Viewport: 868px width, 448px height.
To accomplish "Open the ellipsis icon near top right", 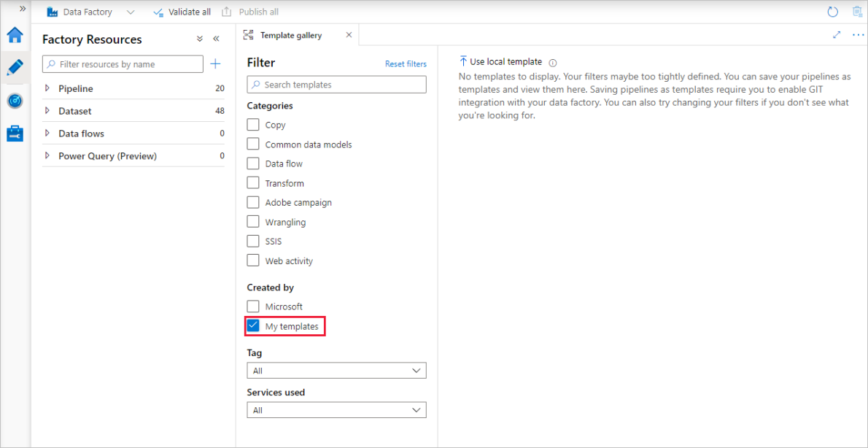I will click(x=857, y=34).
